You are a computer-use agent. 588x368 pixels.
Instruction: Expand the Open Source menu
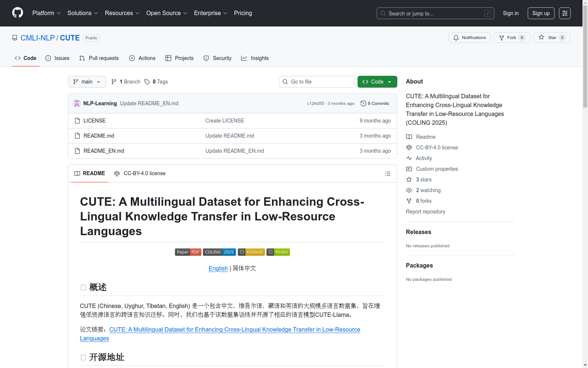[167, 13]
